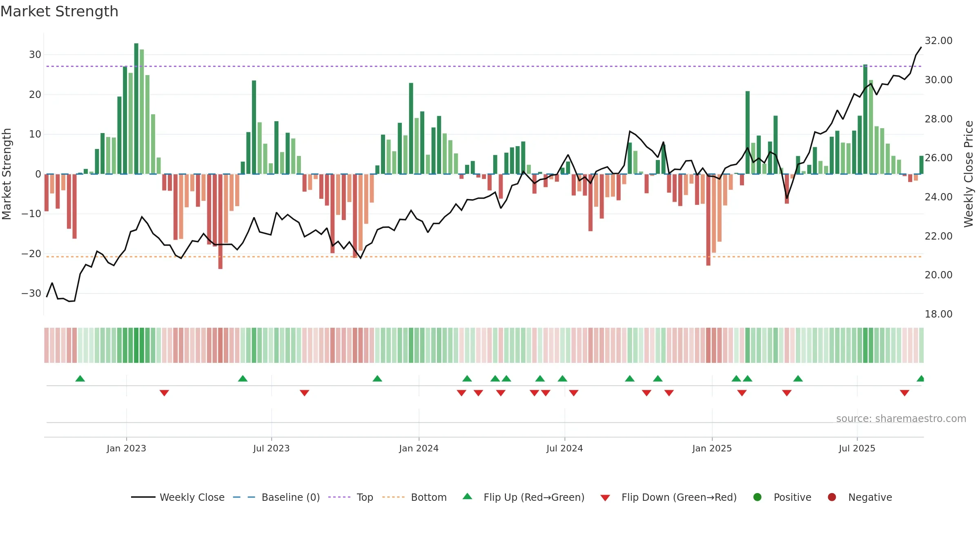The width and height of the screenshot is (980, 551).
Task: Click the red Flip Down triangle legend icon
Action: point(605,498)
